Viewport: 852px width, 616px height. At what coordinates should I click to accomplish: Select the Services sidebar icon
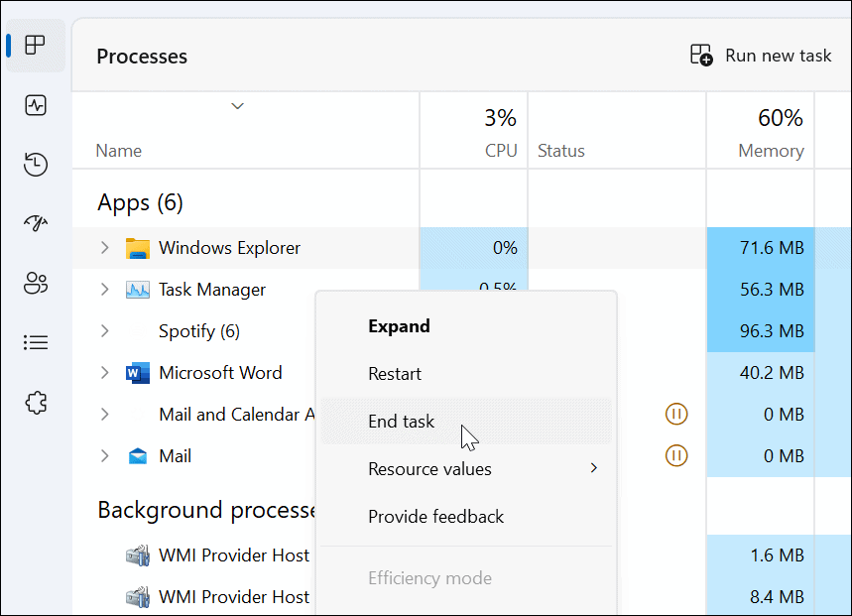(x=35, y=403)
